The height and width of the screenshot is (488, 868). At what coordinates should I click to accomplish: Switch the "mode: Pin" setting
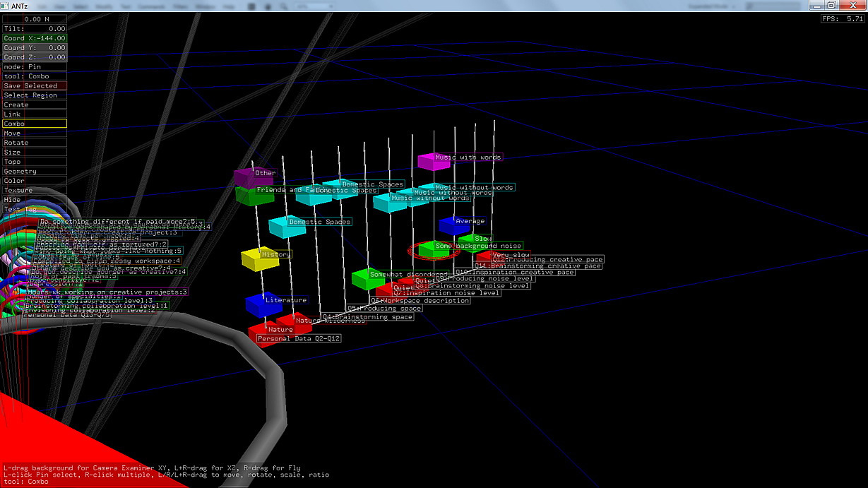(34, 66)
